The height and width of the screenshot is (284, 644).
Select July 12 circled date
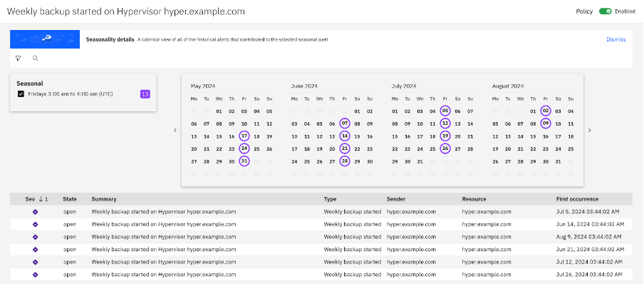click(445, 123)
